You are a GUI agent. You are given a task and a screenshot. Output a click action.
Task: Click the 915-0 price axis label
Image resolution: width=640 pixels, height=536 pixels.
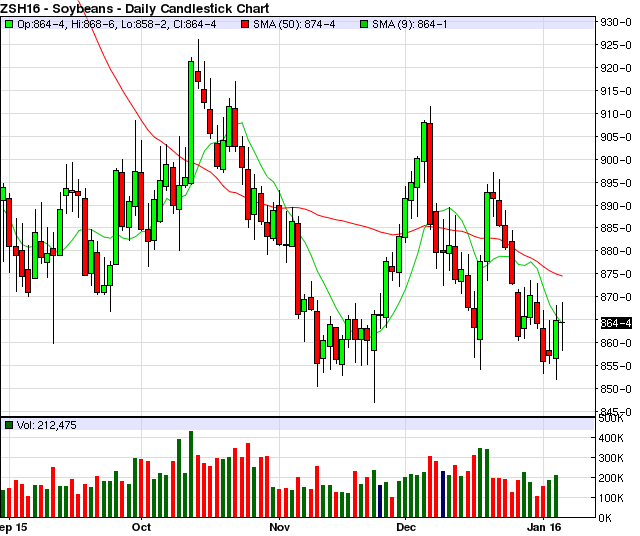tap(616, 91)
